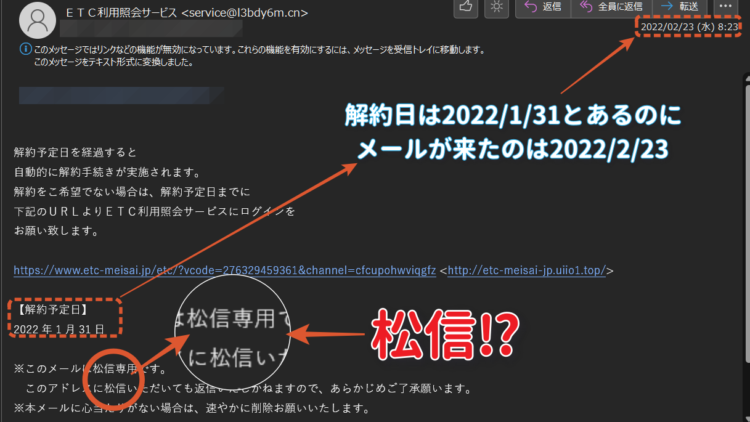This screenshot has width=750, height=422.
Task: Choose 全員に返信 reply-all button
Action: click(611, 7)
